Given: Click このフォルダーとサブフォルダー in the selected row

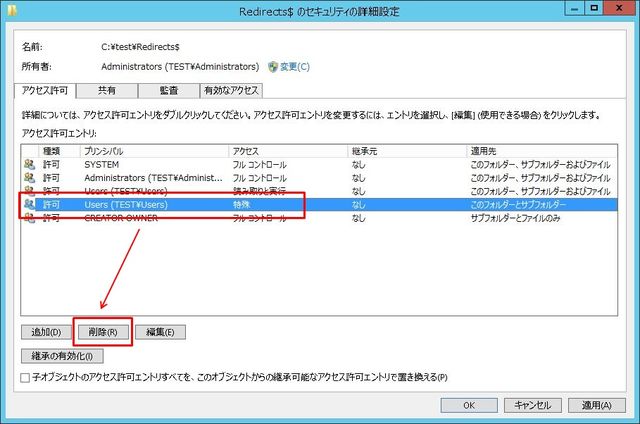Looking at the screenshot, I should pyautogui.click(x=518, y=204).
